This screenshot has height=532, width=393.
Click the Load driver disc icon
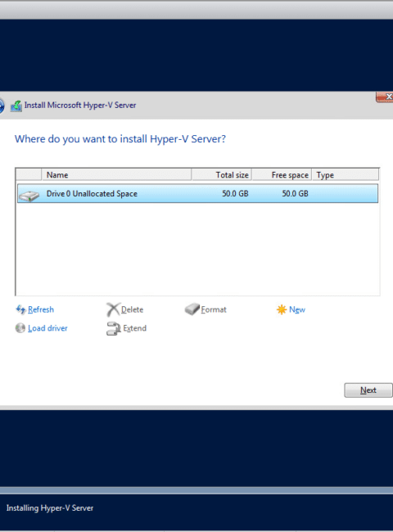coord(20,328)
